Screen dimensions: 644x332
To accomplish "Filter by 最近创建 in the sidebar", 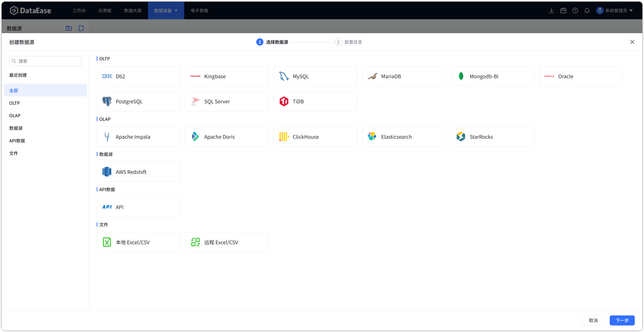I will 18,75.
